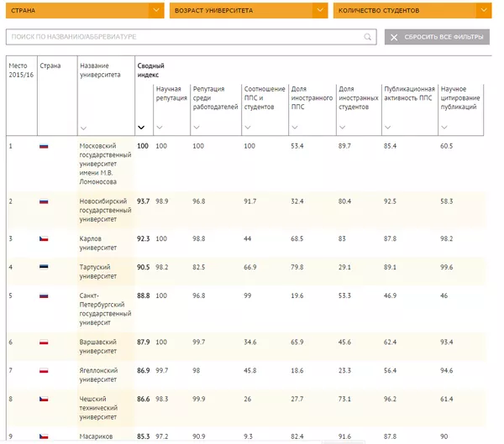504x444 pixels.
Task: Sort by Научное цитирование публикаций arrow
Action: (444, 128)
